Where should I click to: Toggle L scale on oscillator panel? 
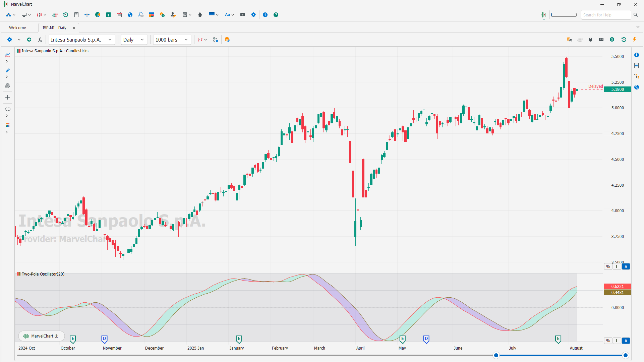pyautogui.click(x=617, y=341)
